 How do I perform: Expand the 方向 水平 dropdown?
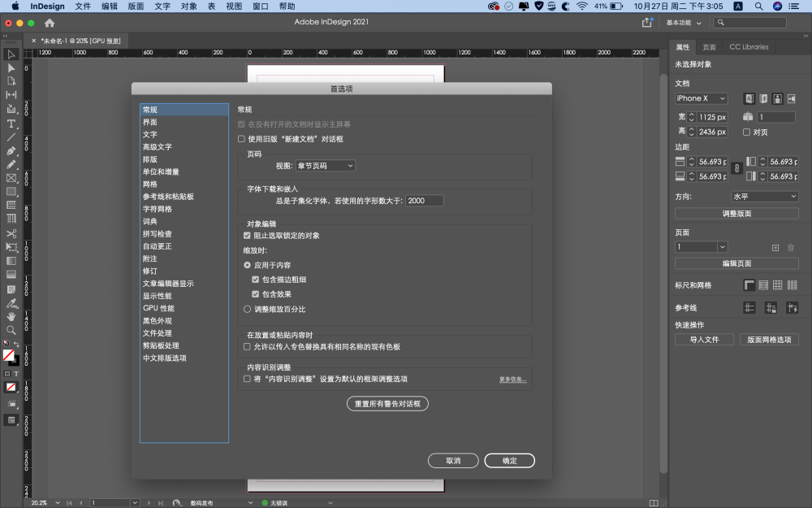764,197
